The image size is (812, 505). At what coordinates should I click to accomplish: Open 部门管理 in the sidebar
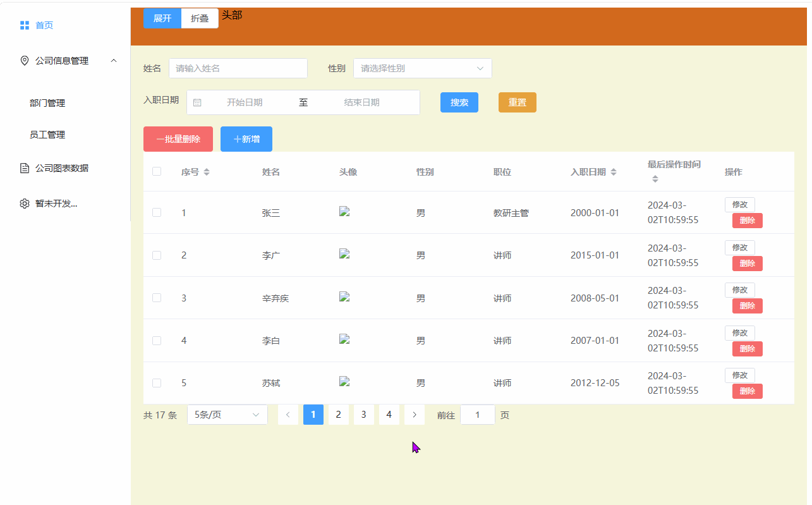pyautogui.click(x=65, y=103)
